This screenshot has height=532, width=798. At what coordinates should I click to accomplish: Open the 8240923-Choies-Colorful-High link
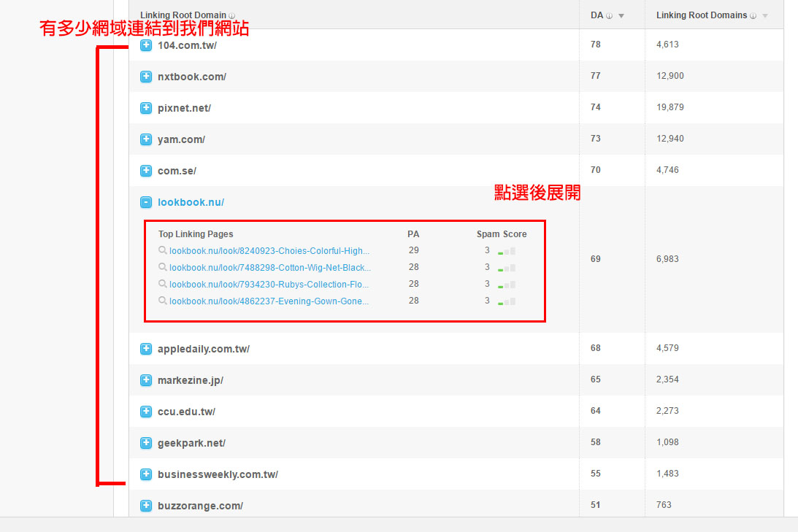click(269, 251)
